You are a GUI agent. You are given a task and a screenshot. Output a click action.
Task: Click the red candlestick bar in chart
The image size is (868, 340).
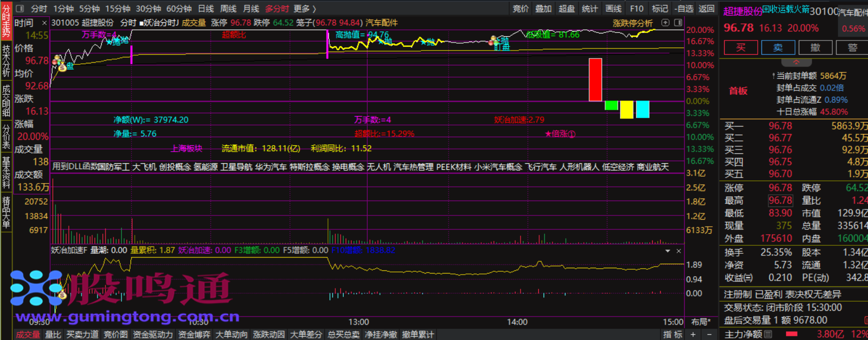click(595, 80)
